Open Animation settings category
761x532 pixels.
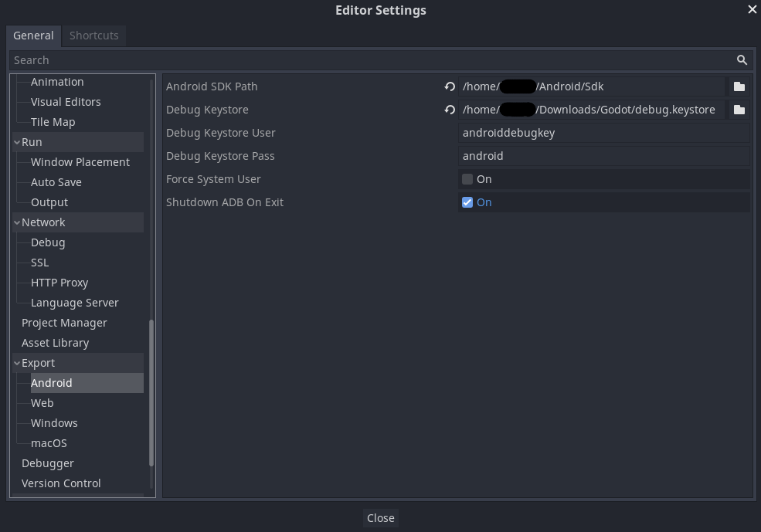[57, 82]
